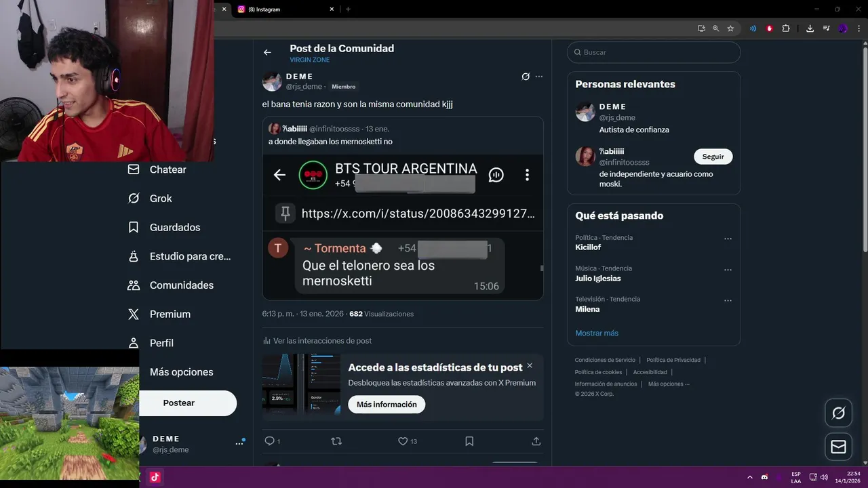Viewport: 868px width, 488px height.
Task: Go back using the post header arrow
Action: (x=267, y=52)
